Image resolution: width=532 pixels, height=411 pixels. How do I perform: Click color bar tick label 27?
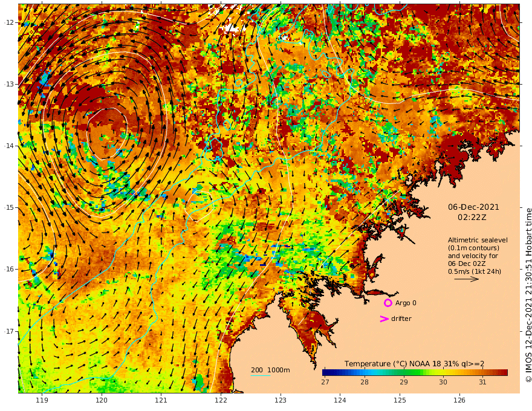[325, 382]
